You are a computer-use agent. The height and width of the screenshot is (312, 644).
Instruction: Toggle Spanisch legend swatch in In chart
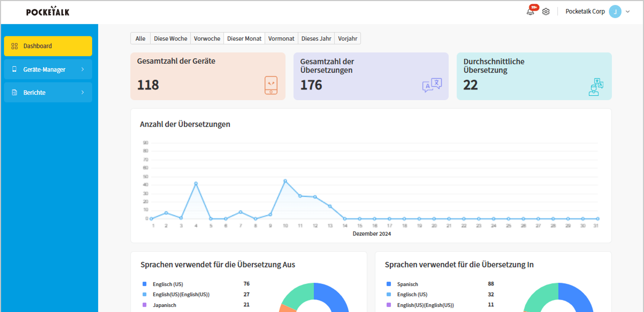[x=389, y=284]
